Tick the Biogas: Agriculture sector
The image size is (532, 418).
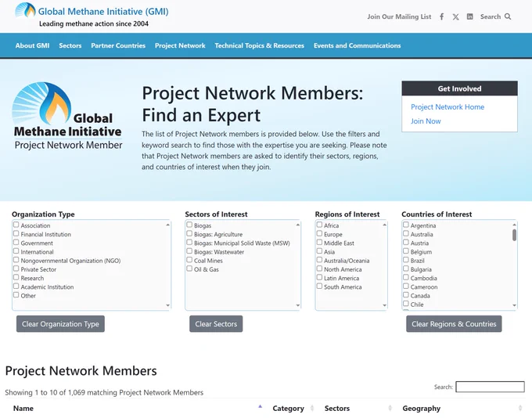click(189, 233)
